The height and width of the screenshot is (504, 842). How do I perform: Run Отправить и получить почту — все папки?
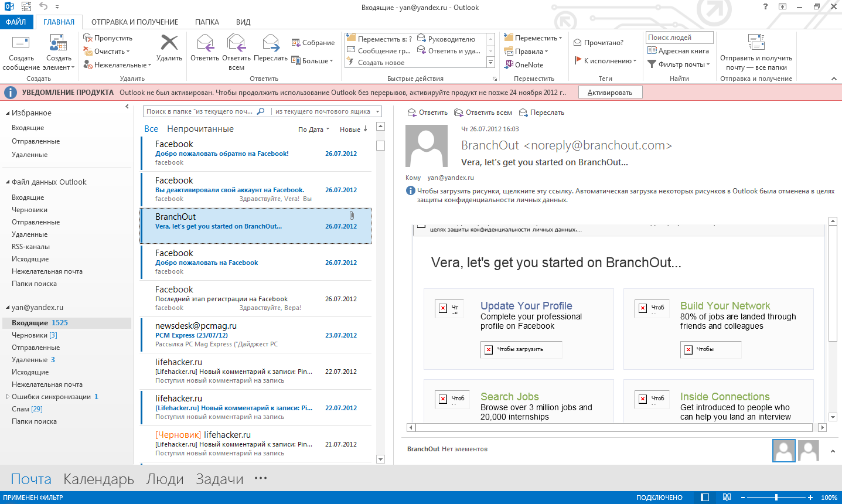click(x=756, y=53)
